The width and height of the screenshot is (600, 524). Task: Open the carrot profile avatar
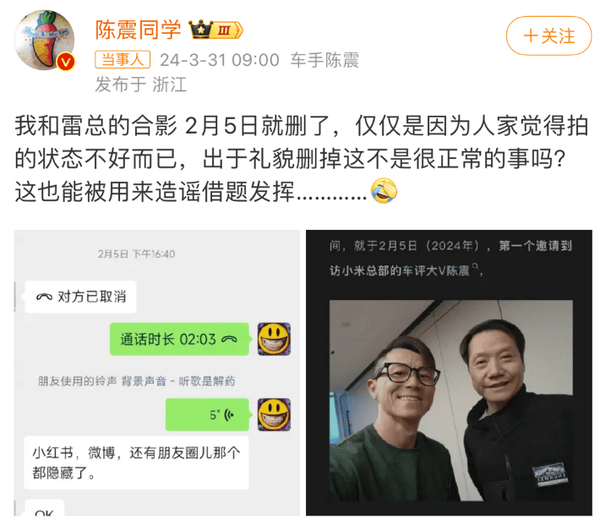tap(45, 40)
